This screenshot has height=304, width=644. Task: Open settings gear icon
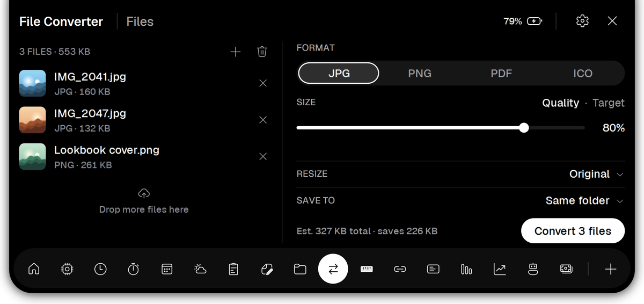582,21
